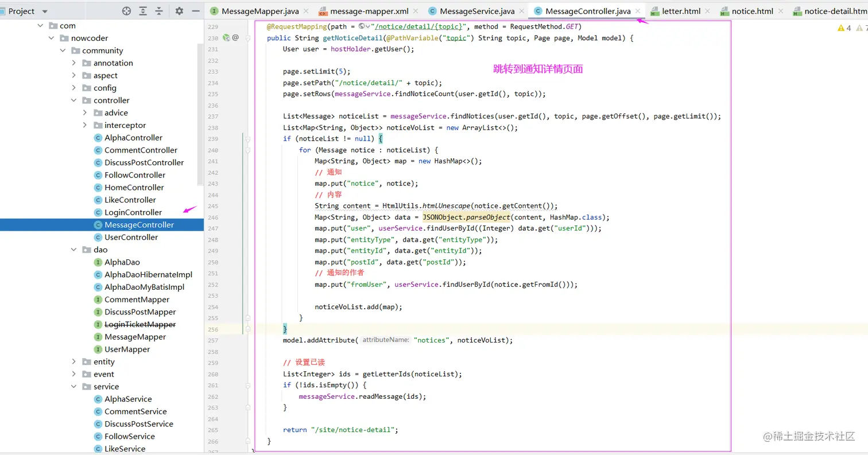Collapse the com package
Screen dimensions: 868x455
[40, 25]
